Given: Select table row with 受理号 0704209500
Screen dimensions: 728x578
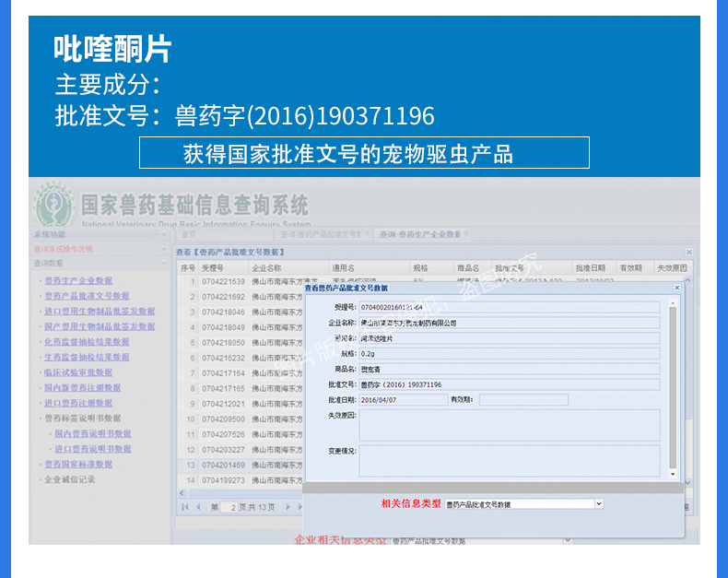Looking at the screenshot, I should point(240,419).
